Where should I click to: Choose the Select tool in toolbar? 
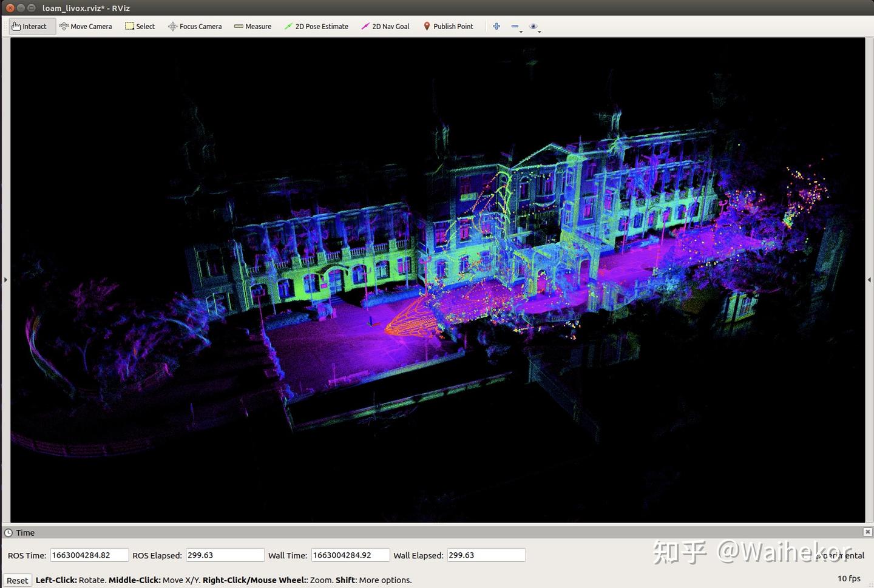[140, 26]
